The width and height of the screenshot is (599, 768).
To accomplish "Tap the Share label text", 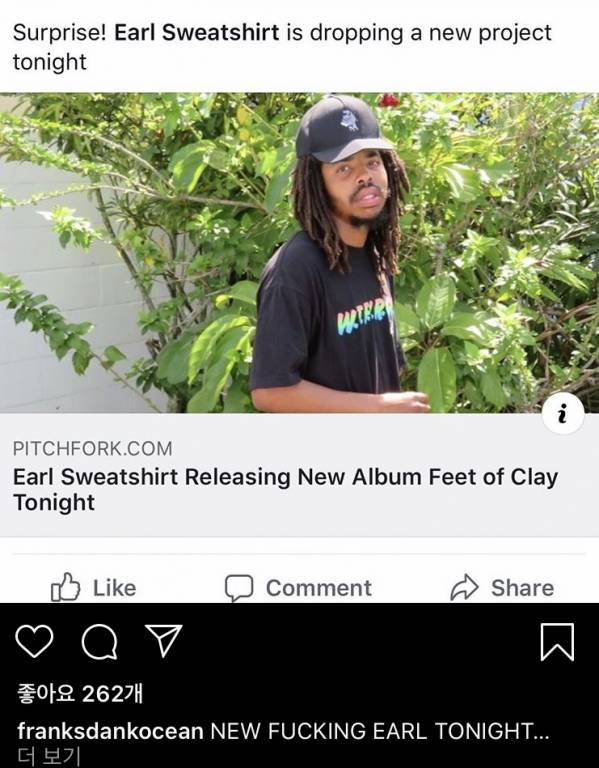I will (523, 588).
